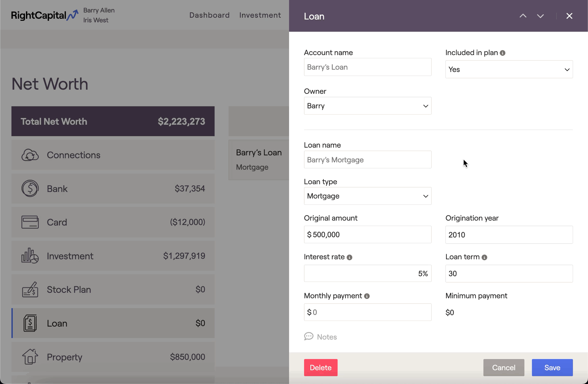Open the Investment top menu

260,15
